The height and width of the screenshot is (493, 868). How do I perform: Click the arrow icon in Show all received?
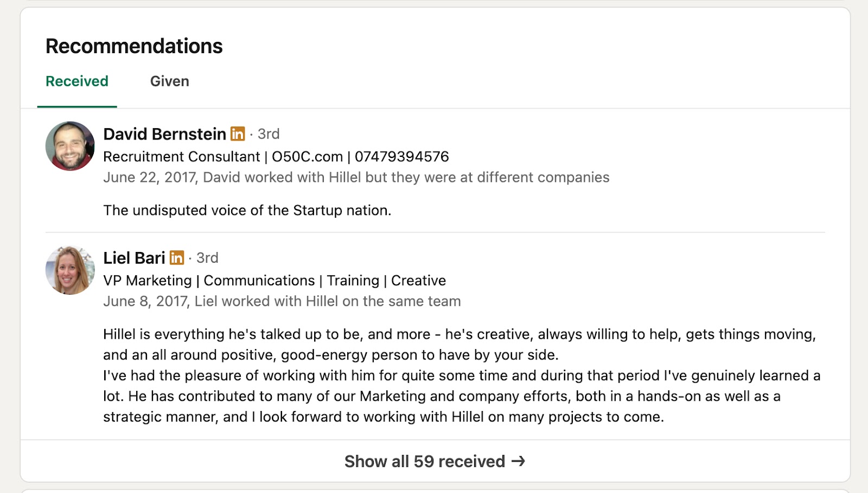point(518,461)
